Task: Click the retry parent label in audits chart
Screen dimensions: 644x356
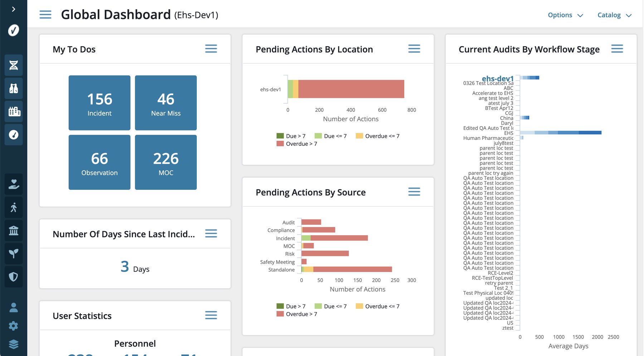Action: (499, 283)
